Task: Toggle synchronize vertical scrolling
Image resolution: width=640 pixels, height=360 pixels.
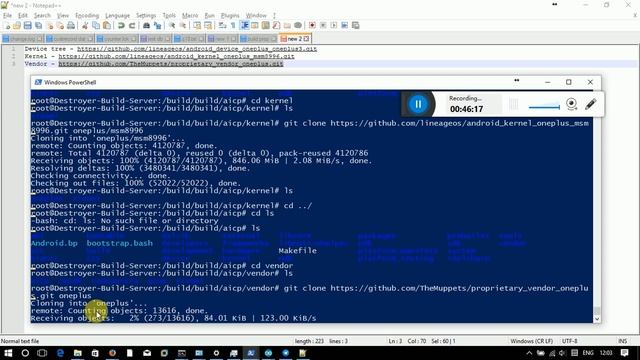Action: pos(197,25)
